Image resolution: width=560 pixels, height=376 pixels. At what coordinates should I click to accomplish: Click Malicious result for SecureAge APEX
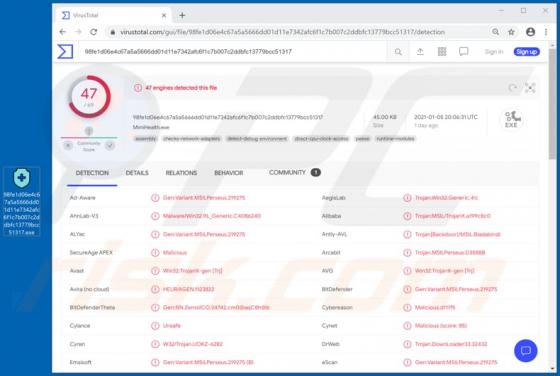[x=175, y=252]
